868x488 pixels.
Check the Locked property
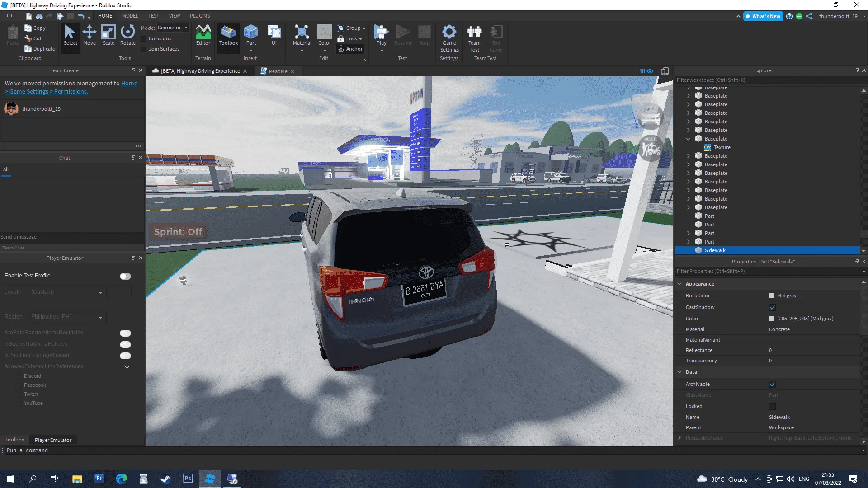(772, 406)
